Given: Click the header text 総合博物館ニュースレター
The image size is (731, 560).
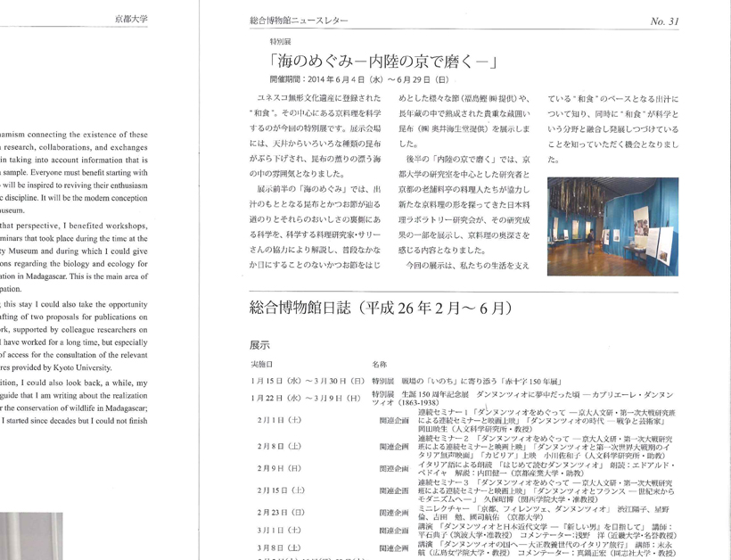Looking at the screenshot, I should 299,21.
